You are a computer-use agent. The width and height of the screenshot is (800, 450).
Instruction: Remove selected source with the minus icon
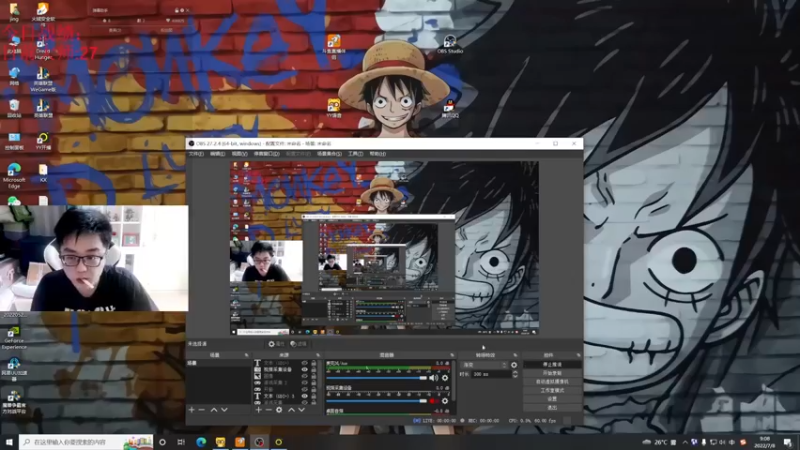click(x=268, y=410)
